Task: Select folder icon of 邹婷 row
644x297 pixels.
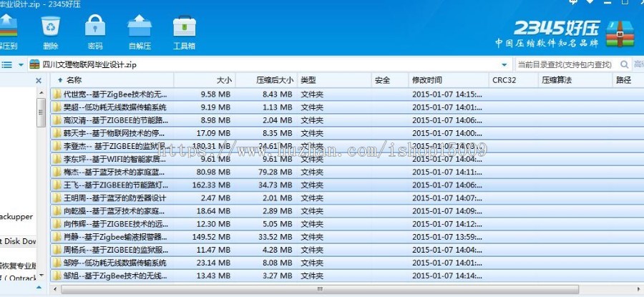Action: [57, 263]
